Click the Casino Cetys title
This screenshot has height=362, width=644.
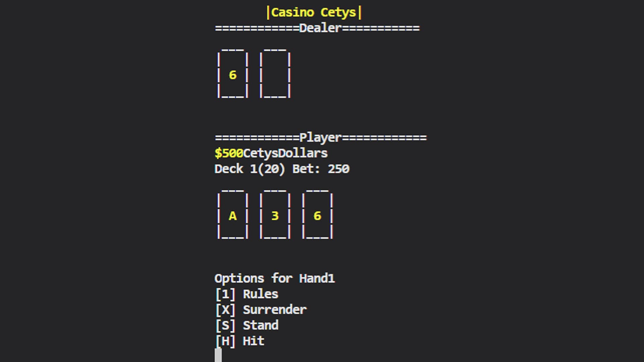point(314,13)
